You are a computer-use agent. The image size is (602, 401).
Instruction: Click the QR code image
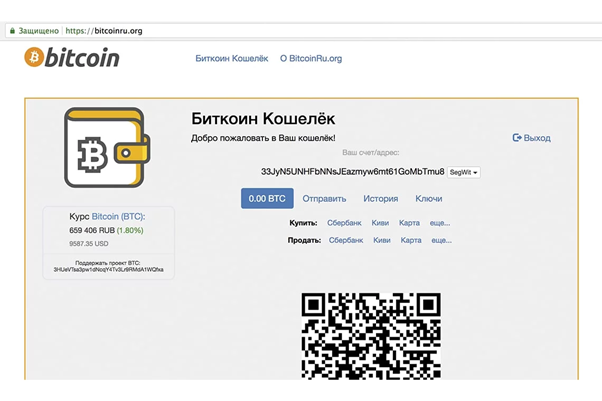[x=371, y=334]
